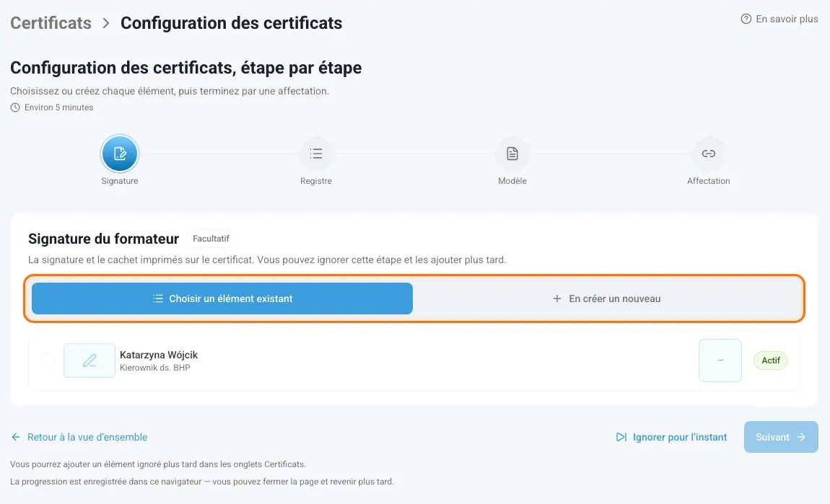Click the Suivant button
The height and width of the screenshot is (504, 830).
(781, 437)
